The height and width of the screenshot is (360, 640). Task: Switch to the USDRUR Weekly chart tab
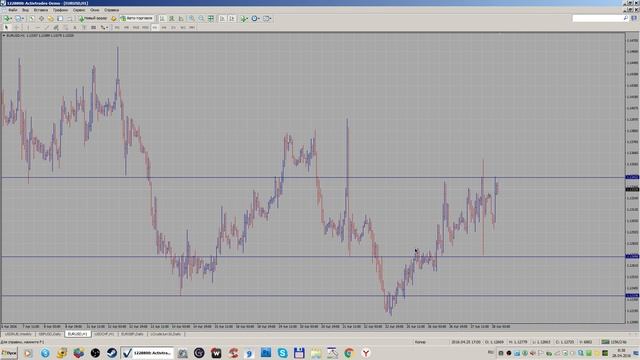pos(19,334)
